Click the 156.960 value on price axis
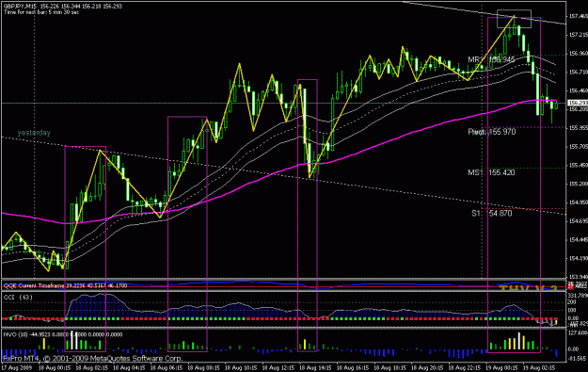 pos(579,54)
